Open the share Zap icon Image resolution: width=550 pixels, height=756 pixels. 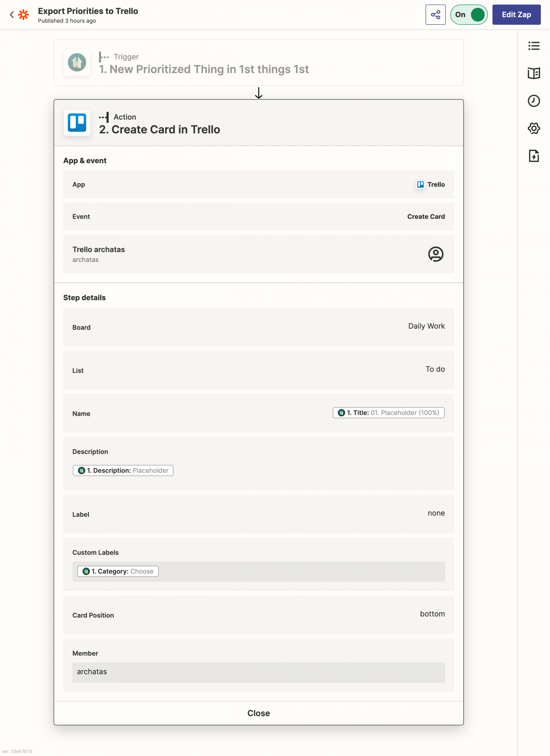coord(435,15)
